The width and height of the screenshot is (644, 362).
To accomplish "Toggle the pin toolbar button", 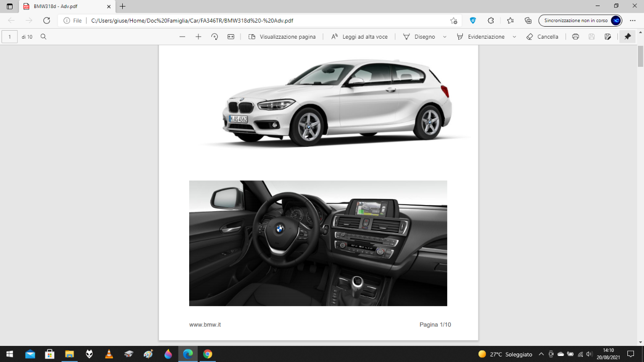I will [627, 37].
